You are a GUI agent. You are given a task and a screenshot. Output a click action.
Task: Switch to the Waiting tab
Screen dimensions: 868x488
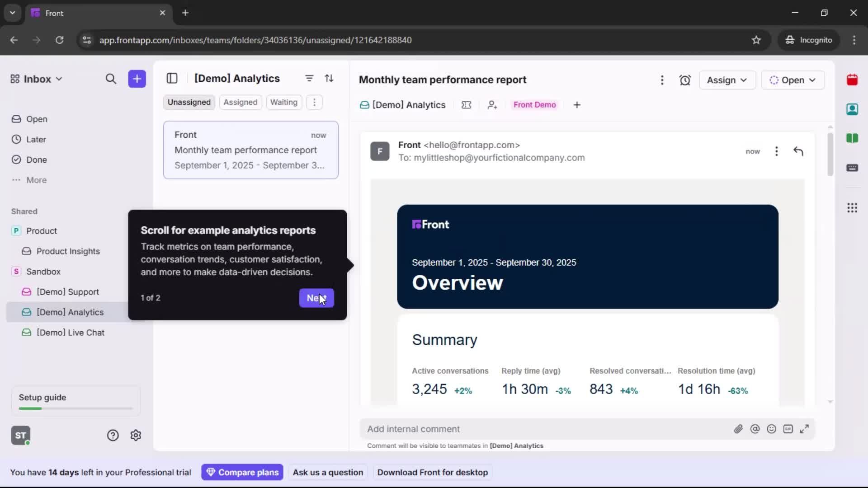click(x=284, y=102)
